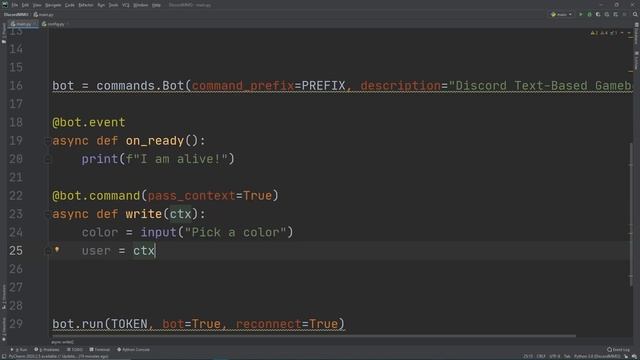Click the notifications icon at status bar right end
Image resolution: width=640 pixels, height=360 pixels.
tap(634, 356)
